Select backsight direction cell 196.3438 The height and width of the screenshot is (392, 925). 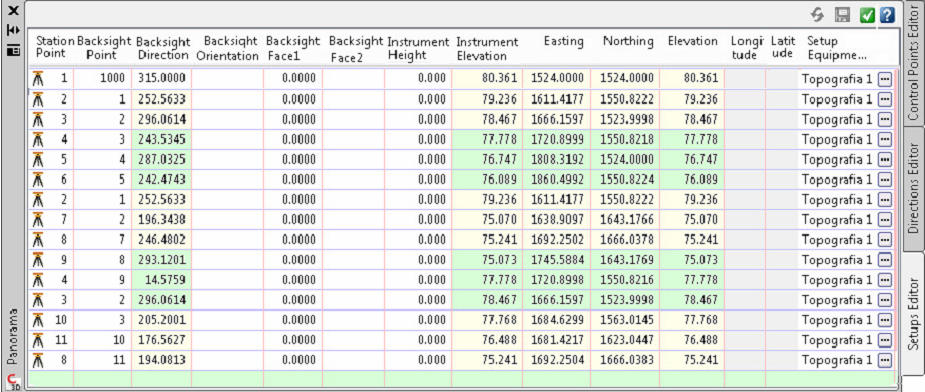(162, 220)
